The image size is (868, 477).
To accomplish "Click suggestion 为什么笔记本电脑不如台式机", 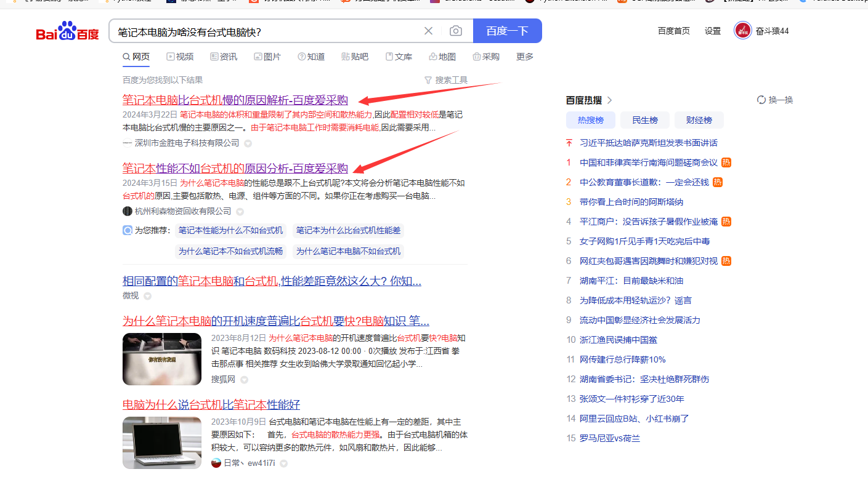I will pyautogui.click(x=348, y=251).
